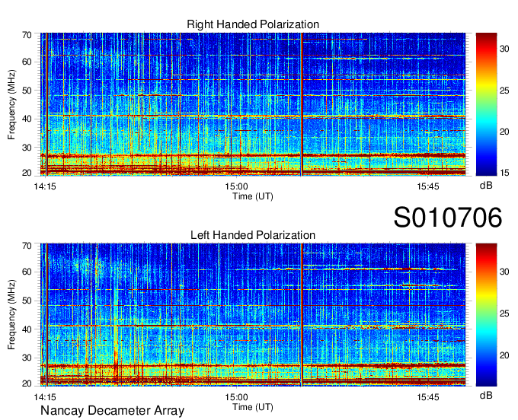Click the 50 MHz tick label on Right Handed plot

pos(27,91)
